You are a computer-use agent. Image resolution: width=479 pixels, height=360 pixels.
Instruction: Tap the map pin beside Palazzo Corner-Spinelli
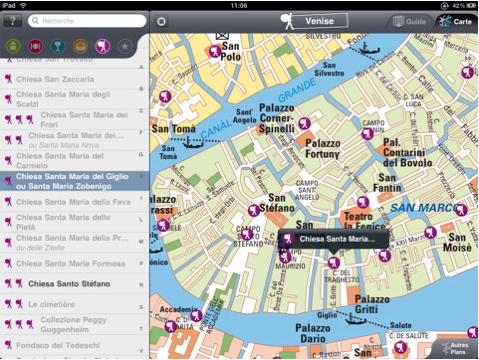click(304, 123)
